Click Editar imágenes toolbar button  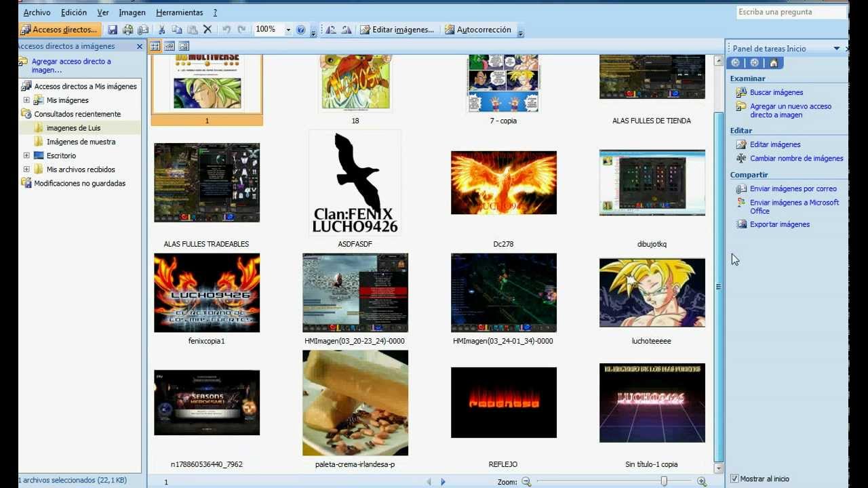pos(397,30)
